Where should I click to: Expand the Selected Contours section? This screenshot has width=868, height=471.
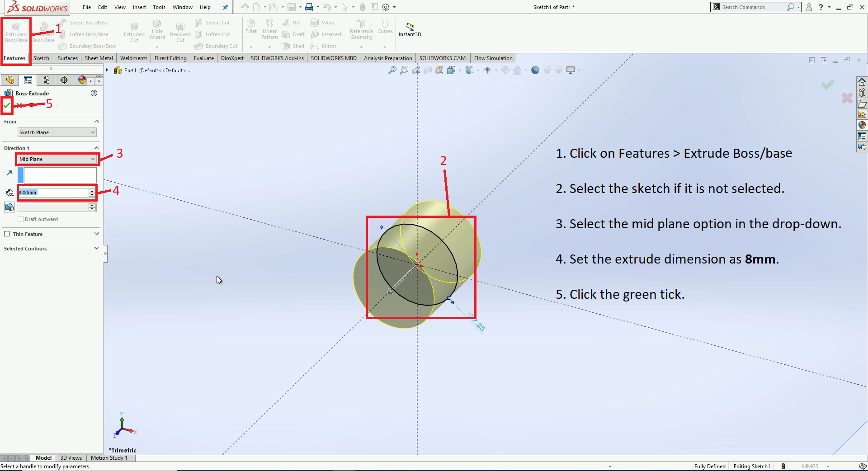[96, 248]
